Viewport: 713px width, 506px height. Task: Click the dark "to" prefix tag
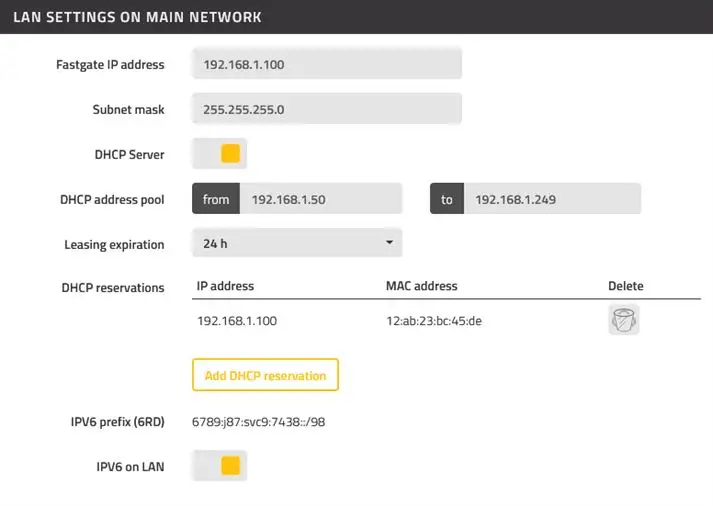tap(447, 199)
